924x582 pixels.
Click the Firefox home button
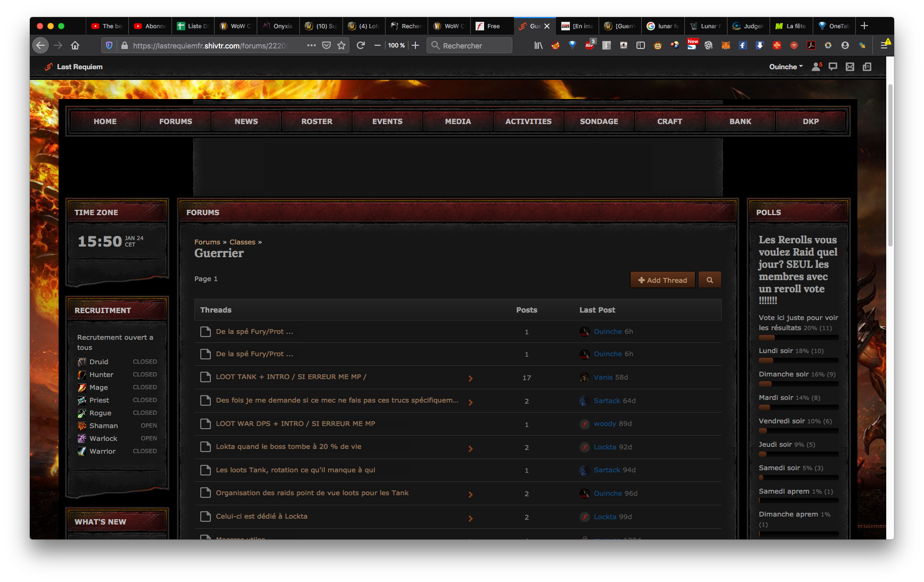75,45
